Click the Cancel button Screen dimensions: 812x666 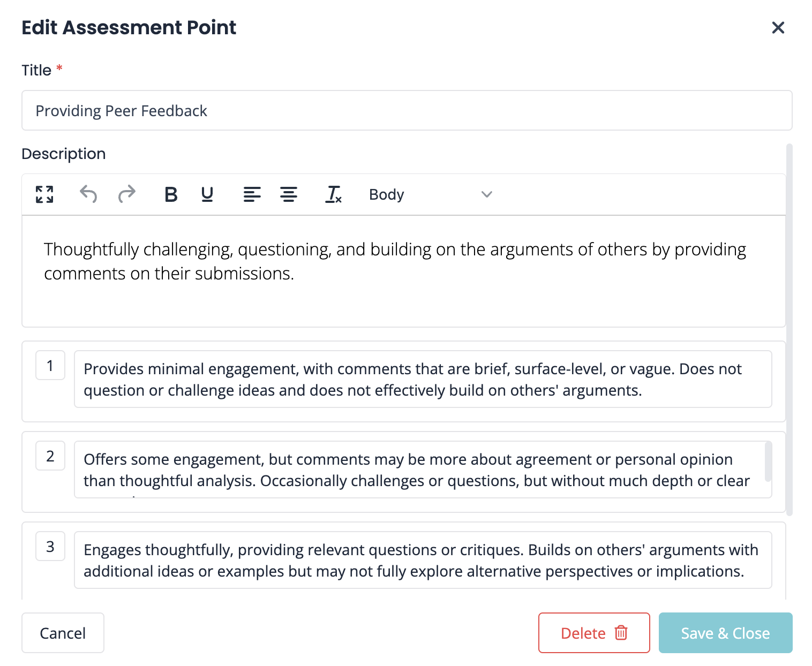tap(63, 633)
